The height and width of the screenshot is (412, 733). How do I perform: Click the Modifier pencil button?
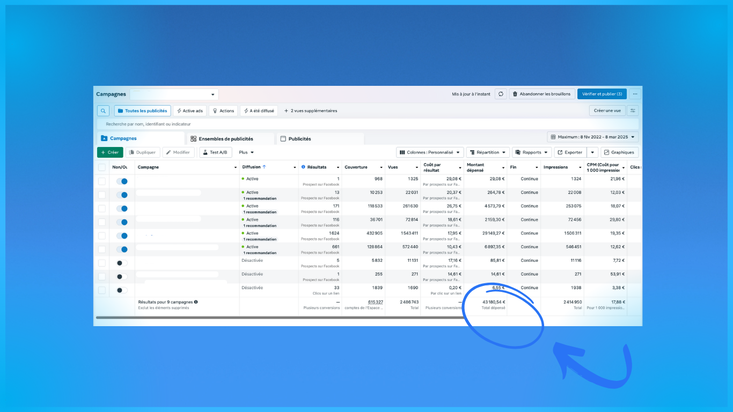pos(178,152)
